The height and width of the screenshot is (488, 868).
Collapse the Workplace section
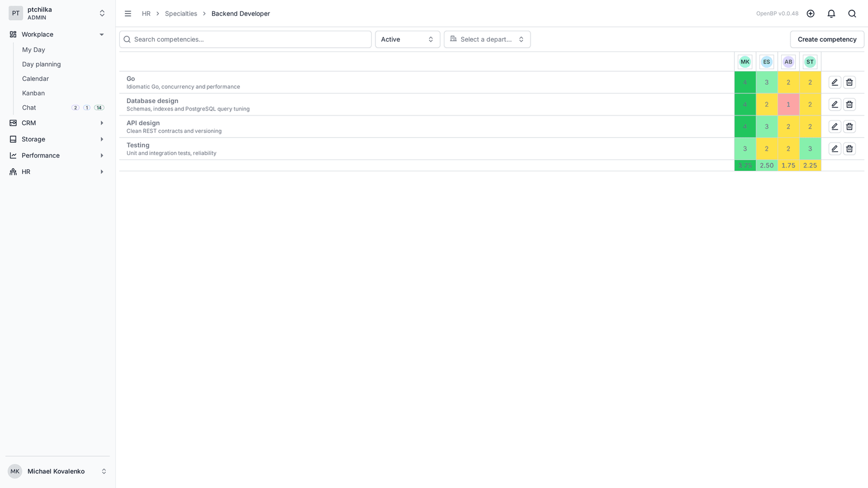pyautogui.click(x=101, y=35)
